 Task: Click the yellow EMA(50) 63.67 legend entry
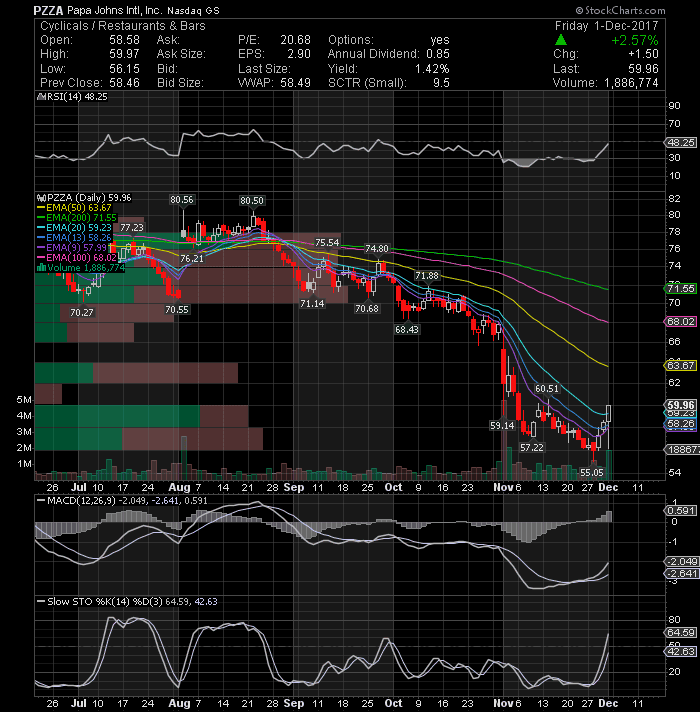pos(74,208)
